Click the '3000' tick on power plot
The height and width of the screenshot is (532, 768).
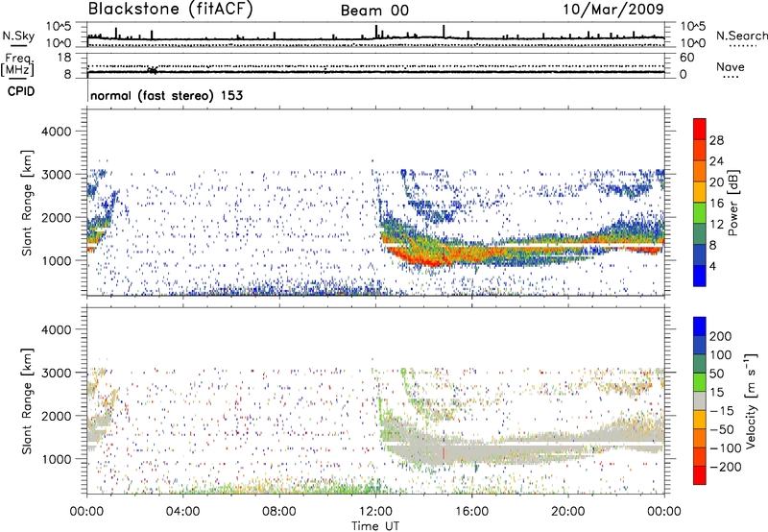[57, 175]
